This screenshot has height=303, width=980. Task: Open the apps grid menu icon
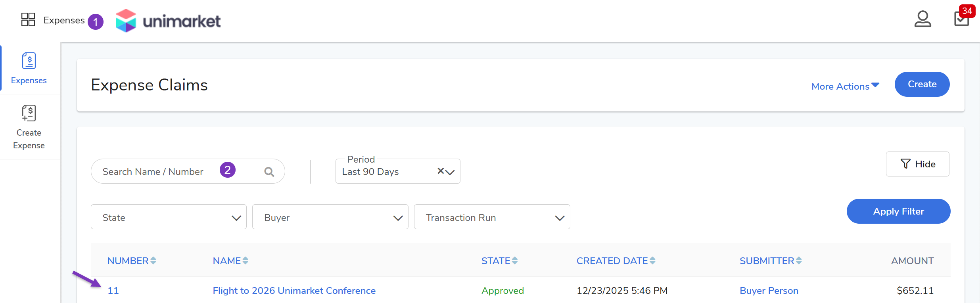(28, 20)
